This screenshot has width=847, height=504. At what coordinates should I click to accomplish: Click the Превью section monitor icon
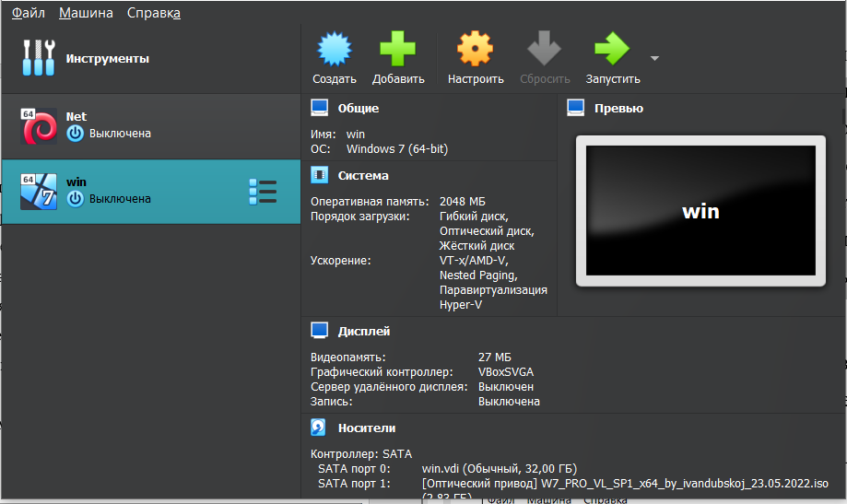[x=576, y=108]
